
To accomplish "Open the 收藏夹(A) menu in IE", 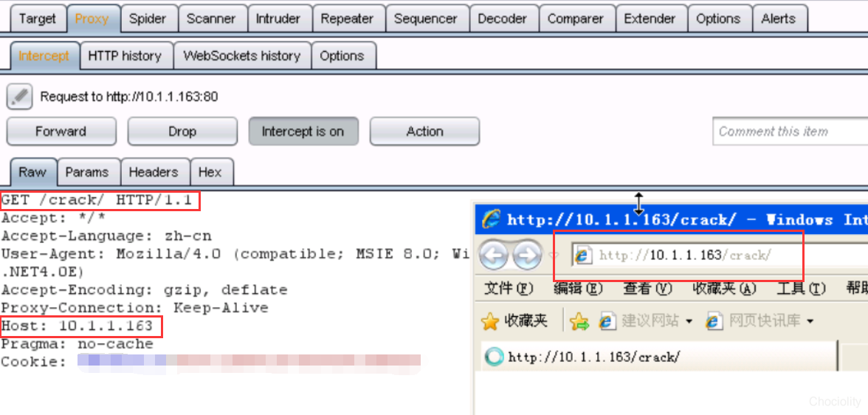I will [x=725, y=289].
